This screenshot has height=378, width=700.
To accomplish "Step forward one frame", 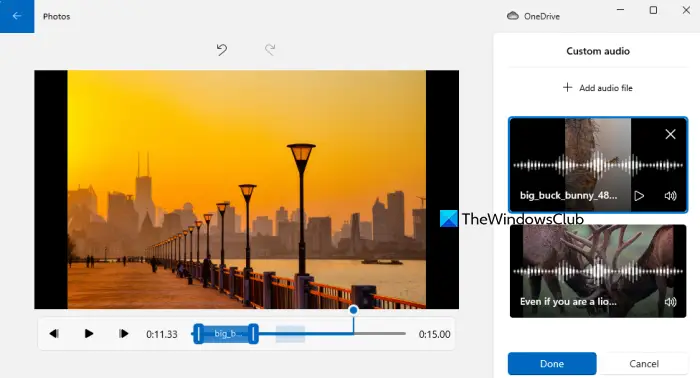I will tap(124, 333).
